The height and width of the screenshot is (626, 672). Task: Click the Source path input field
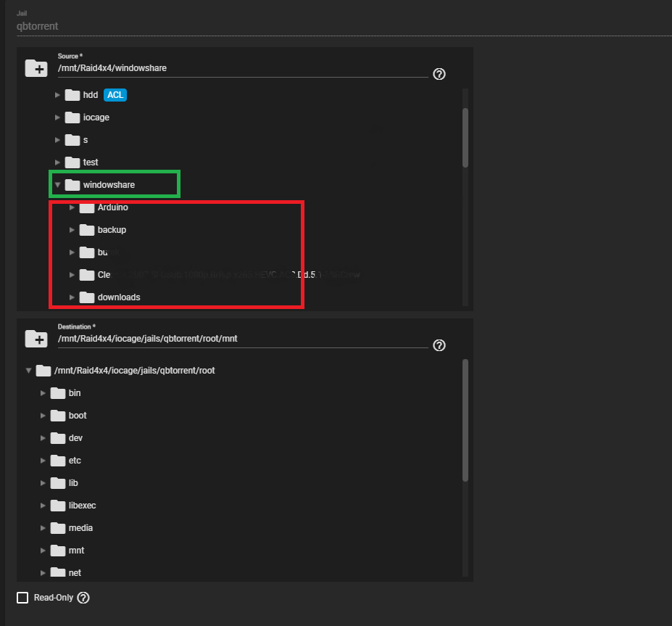pyautogui.click(x=243, y=69)
